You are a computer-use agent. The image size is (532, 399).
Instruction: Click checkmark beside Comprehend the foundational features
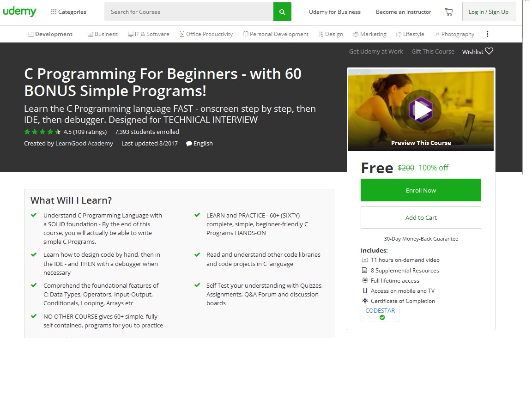point(34,285)
